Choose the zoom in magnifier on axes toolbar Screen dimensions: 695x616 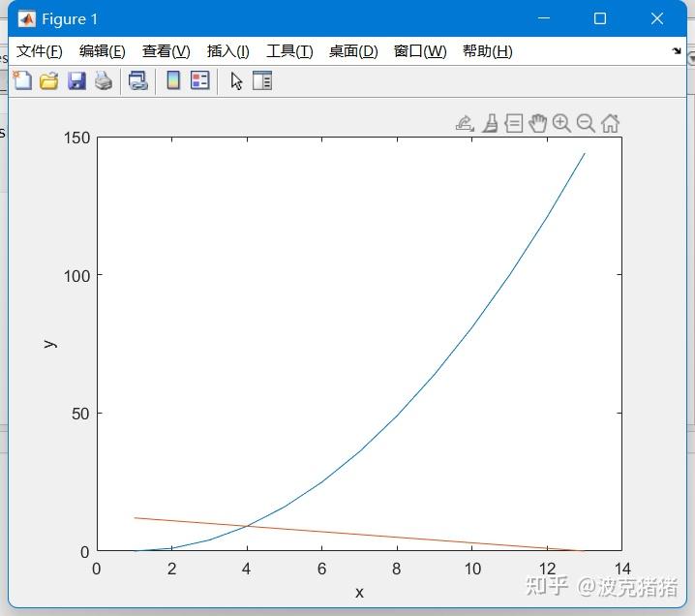click(x=561, y=123)
